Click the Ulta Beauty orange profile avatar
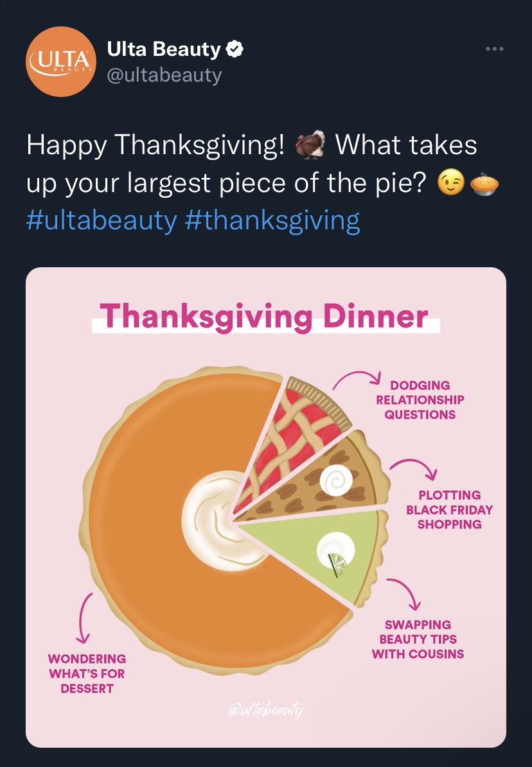Screen dimensions: 532x767 (61, 62)
